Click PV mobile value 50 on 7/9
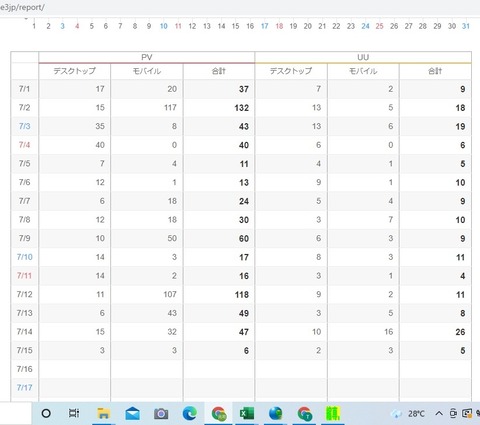Image resolution: width=480 pixels, height=425 pixels. coord(172,238)
